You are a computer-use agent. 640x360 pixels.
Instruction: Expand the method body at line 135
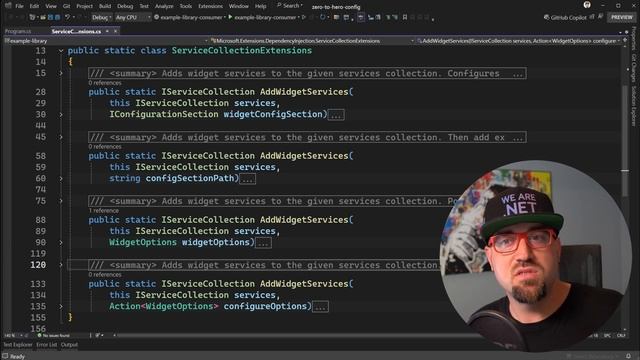tap(61, 307)
